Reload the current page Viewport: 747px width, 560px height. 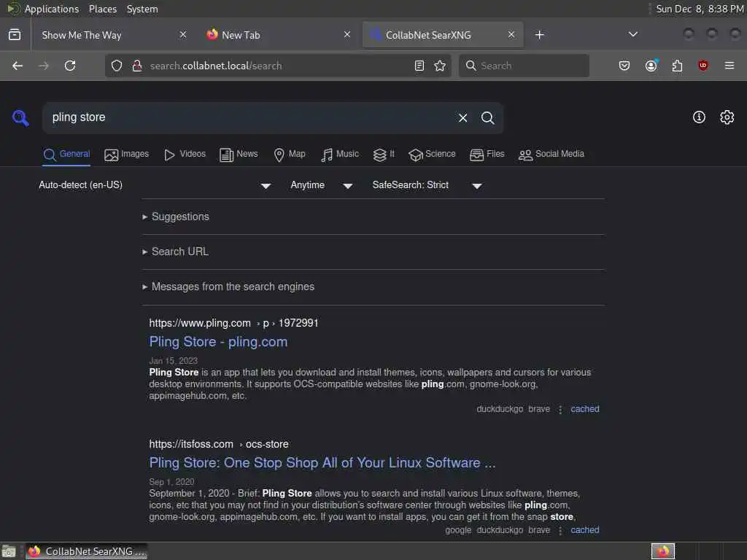coord(70,66)
